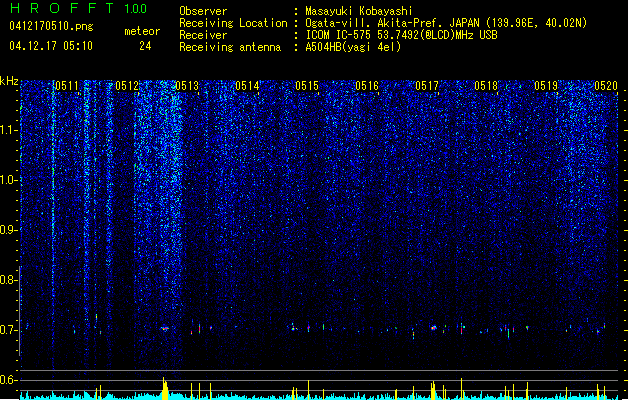Click the 0513 time marker

(x=187, y=86)
